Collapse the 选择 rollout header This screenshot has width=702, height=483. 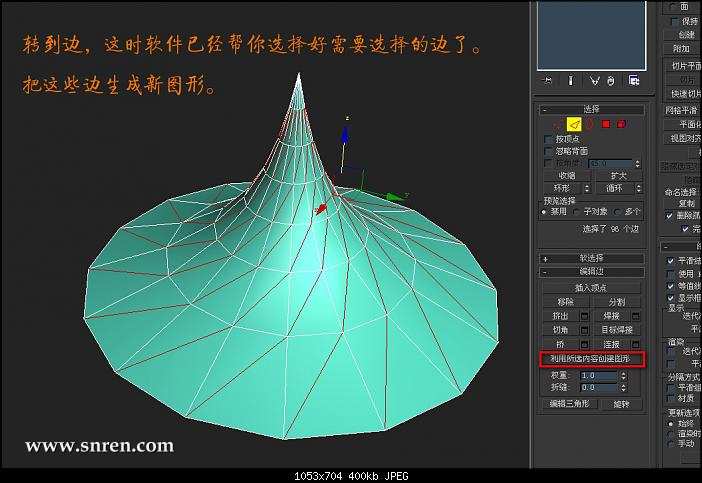pos(591,109)
